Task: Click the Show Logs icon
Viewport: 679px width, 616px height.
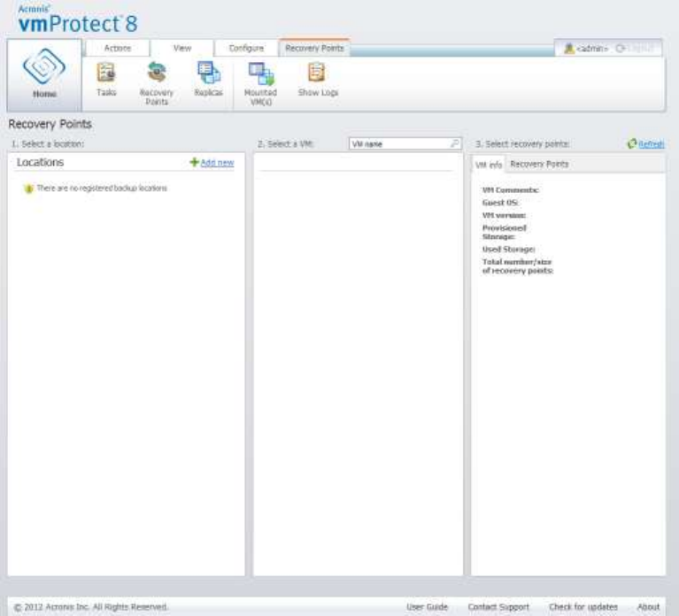Action: point(318,80)
